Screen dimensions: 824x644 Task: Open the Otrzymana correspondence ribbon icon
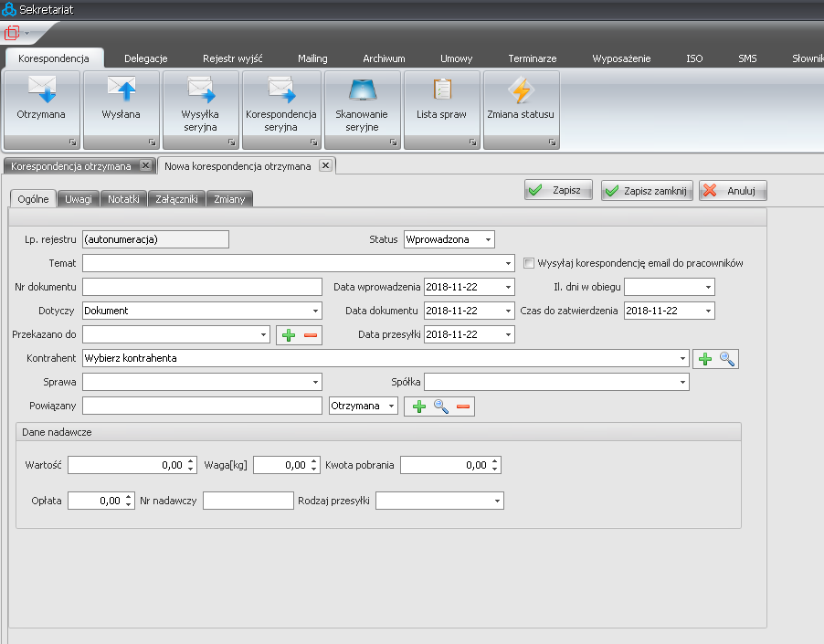click(41, 90)
